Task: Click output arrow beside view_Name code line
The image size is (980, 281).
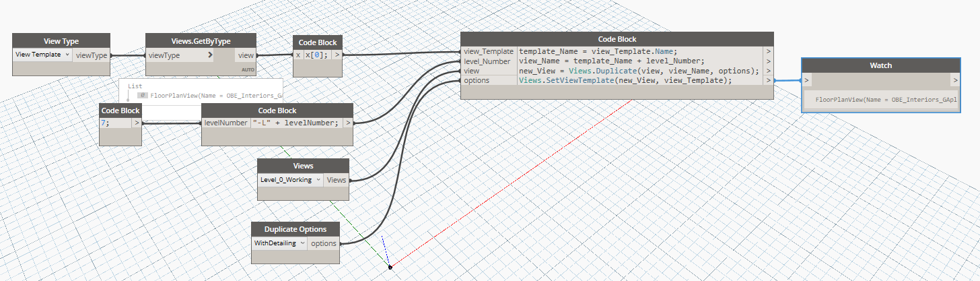Action: click(769, 61)
